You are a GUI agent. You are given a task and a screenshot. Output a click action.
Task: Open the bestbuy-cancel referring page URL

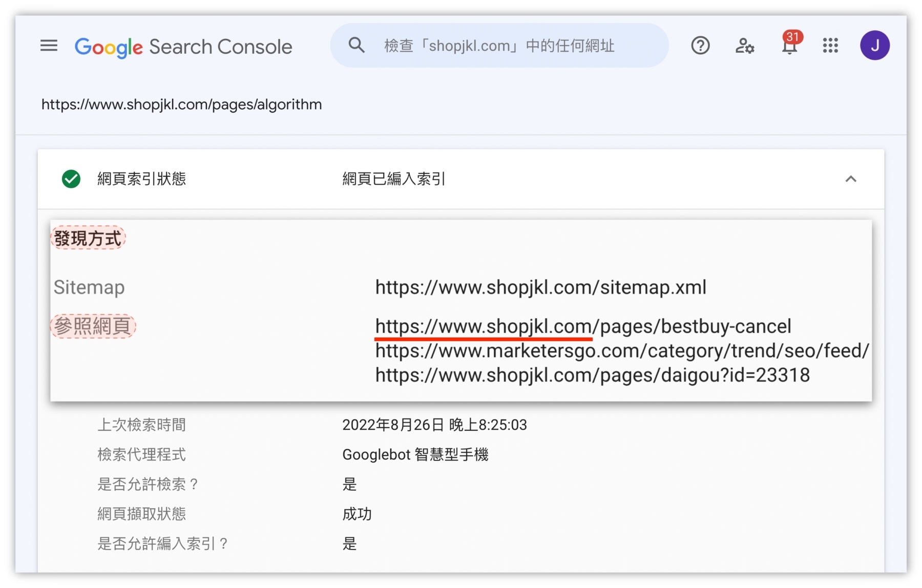coord(583,326)
